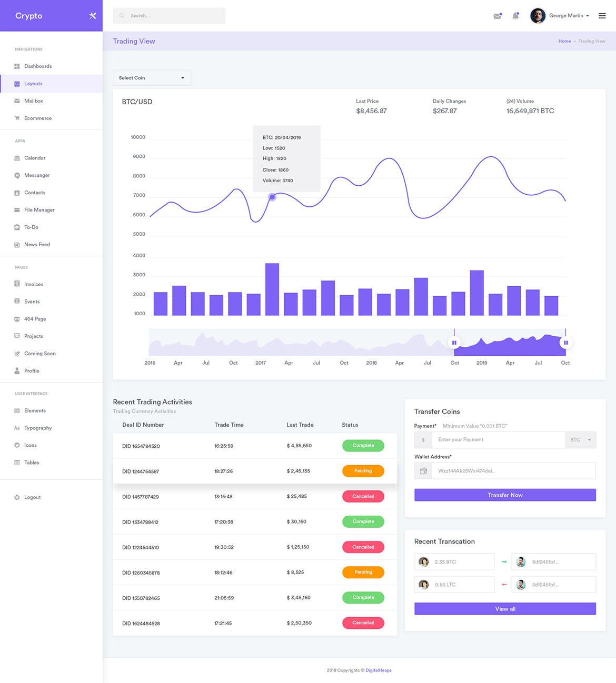616x683 pixels.
Task: Click the hamburger menu icon
Action: click(602, 16)
